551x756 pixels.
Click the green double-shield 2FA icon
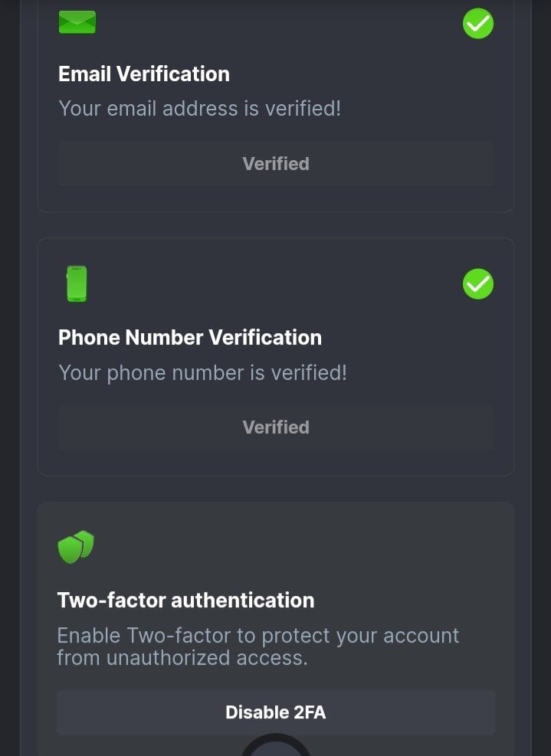[76, 547]
